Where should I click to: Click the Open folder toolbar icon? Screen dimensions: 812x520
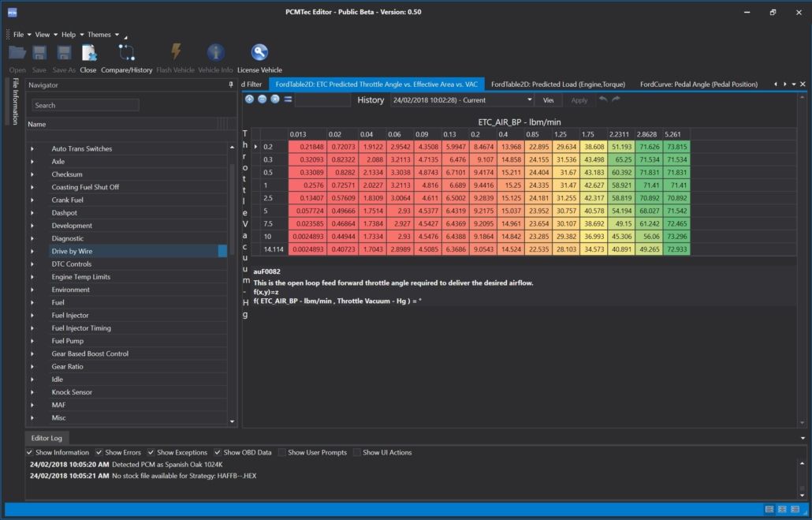tap(17, 52)
